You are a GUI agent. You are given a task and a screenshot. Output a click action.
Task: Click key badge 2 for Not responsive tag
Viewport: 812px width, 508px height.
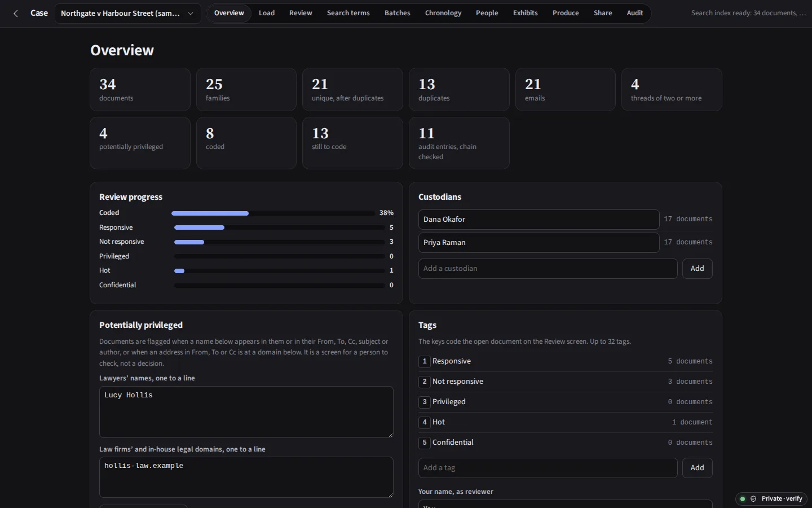coord(425,382)
